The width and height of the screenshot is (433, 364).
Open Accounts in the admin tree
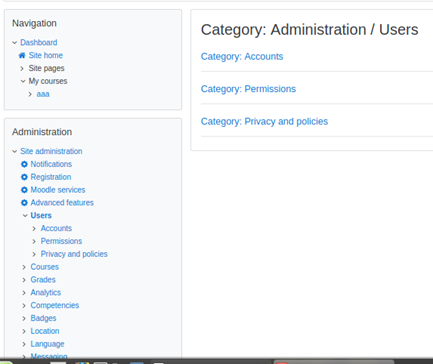click(x=56, y=228)
